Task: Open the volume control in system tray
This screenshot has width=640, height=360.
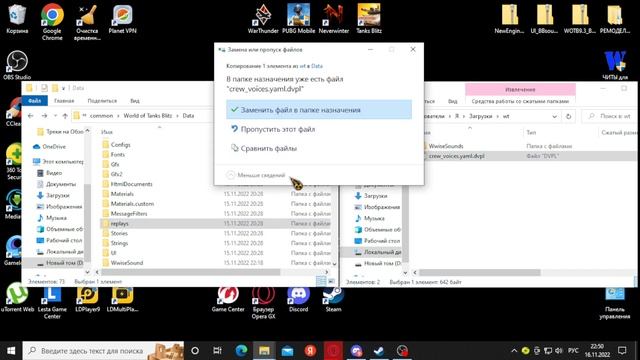Action: (559, 351)
